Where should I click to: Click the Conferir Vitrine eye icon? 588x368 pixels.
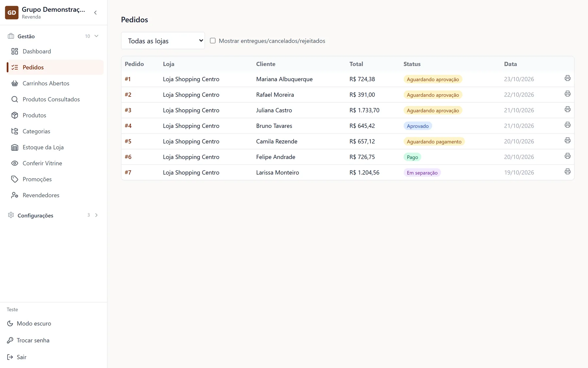click(x=15, y=163)
